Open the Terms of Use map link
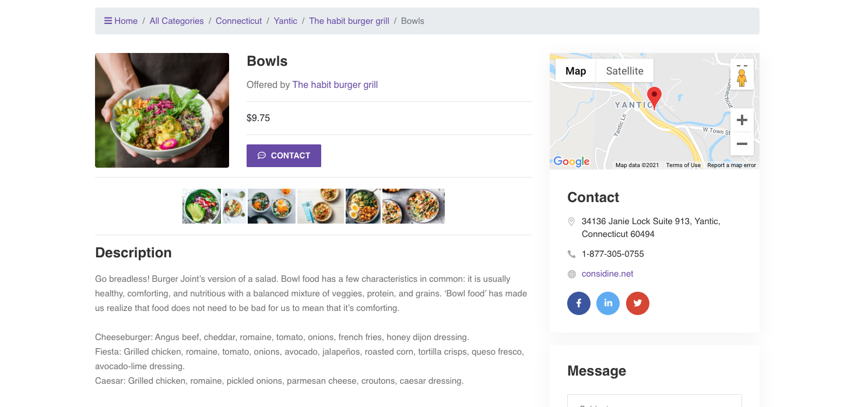 tap(683, 165)
